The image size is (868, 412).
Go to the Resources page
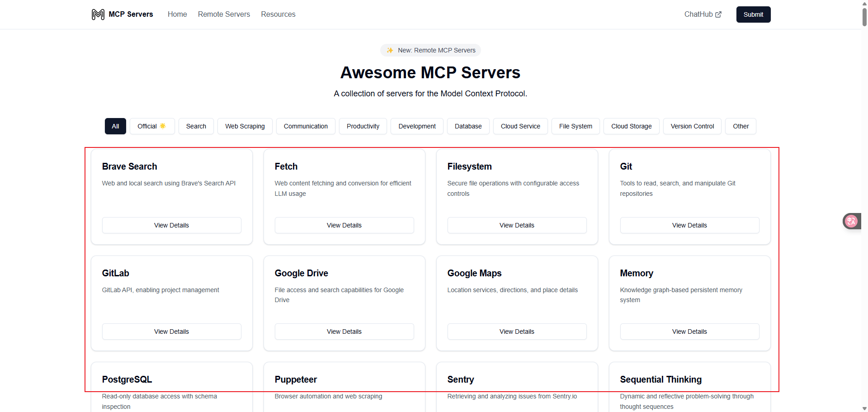tap(278, 14)
